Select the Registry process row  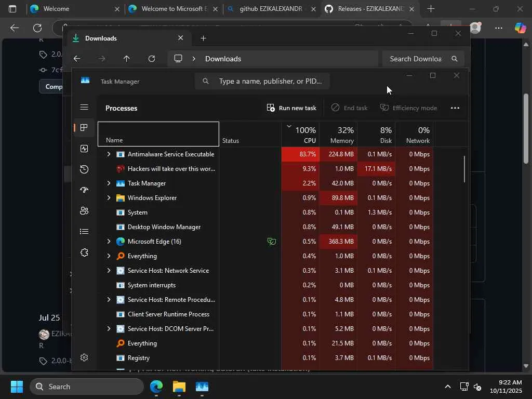265,358
